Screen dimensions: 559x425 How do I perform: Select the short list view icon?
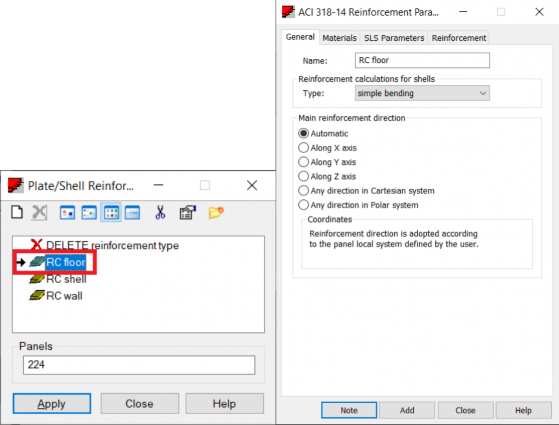(111, 213)
